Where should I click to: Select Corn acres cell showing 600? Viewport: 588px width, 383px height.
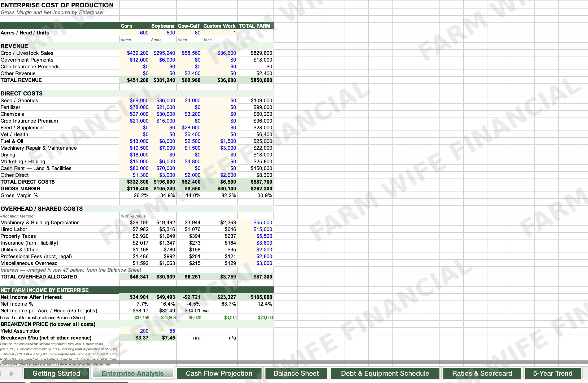click(135, 33)
